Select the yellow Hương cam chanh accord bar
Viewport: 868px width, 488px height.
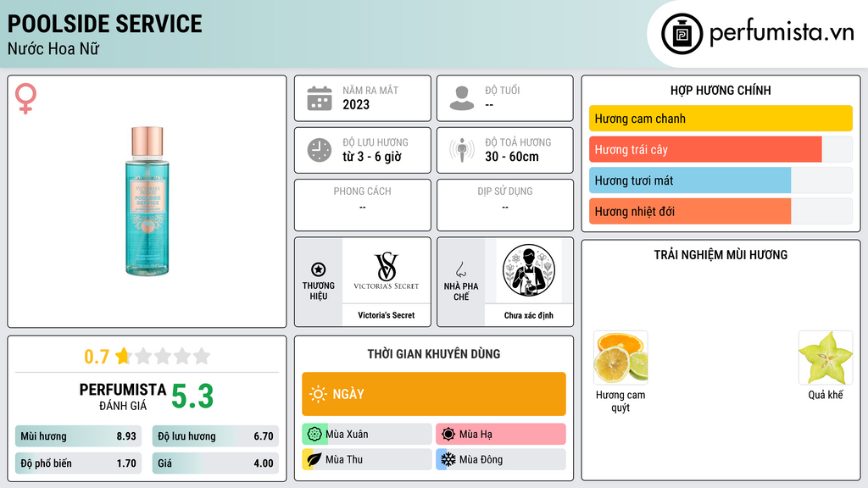coord(721,119)
